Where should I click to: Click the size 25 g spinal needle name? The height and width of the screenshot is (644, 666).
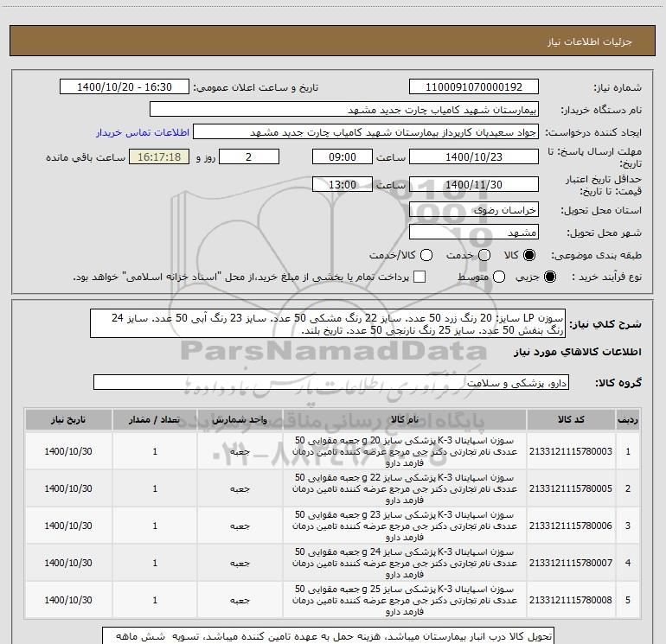click(x=405, y=600)
